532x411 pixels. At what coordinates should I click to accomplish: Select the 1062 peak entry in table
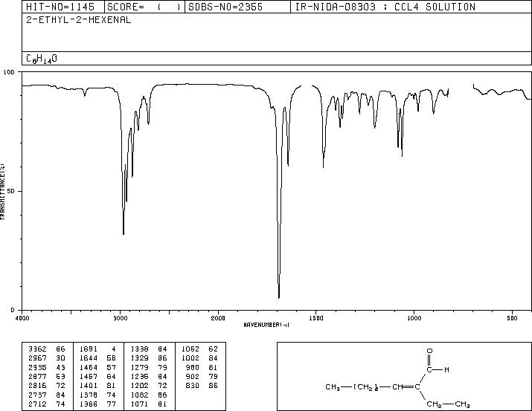click(200, 349)
